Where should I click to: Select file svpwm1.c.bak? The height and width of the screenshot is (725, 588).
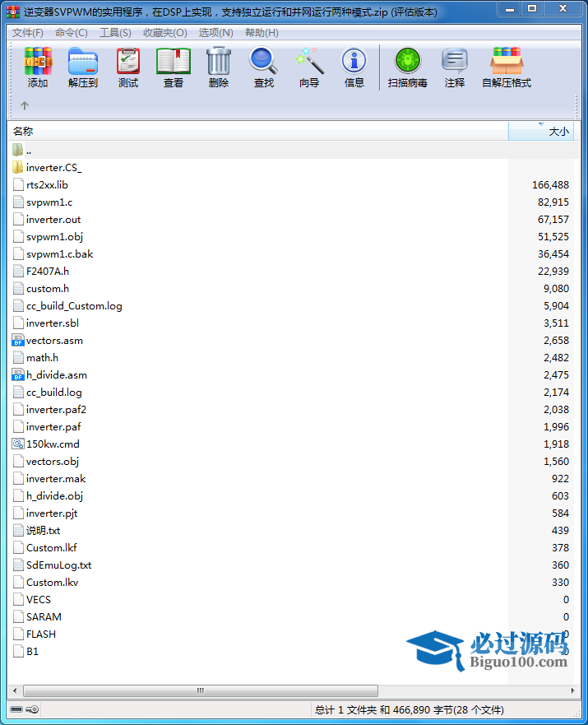pos(59,253)
